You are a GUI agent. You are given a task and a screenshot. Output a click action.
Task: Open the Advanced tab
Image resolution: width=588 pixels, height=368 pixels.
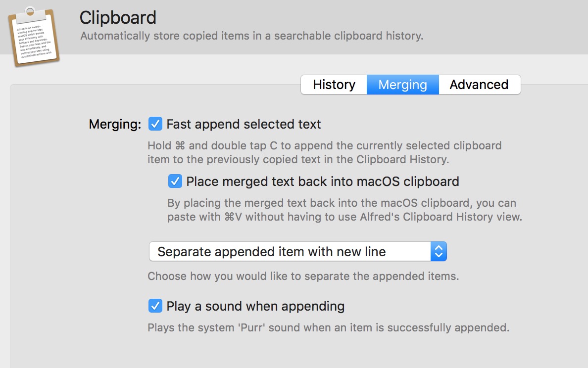pyautogui.click(x=479, y=85)
